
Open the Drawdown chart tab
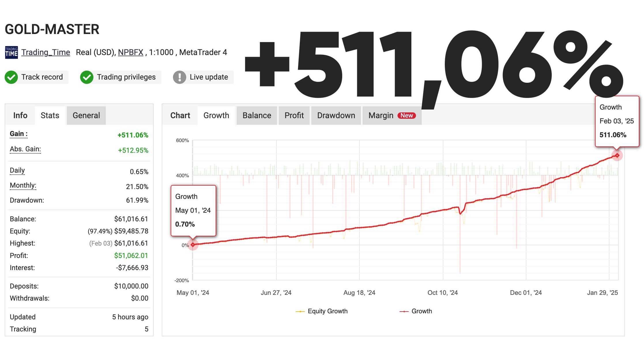click(336, 116)
